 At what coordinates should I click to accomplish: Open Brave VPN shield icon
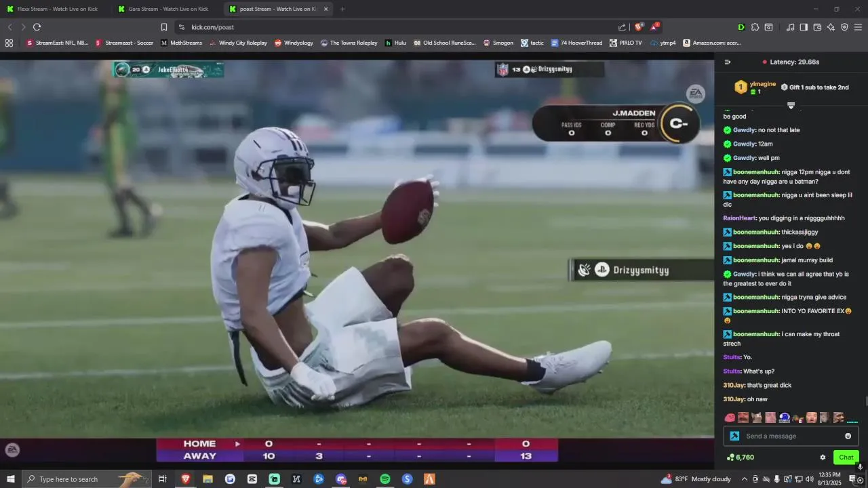point(844,27)
